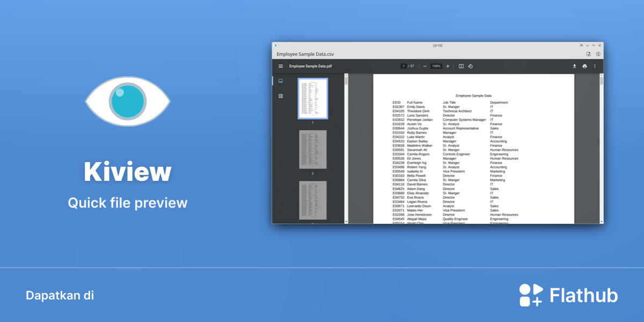Click the 'Employee Sample Data' document heading

[x=473, y=95]
